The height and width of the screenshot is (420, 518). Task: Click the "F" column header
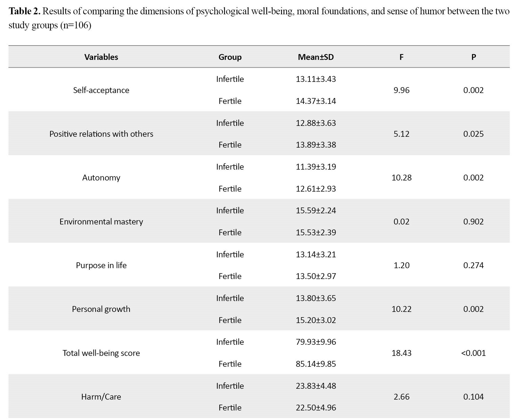[x=401, y=57]
